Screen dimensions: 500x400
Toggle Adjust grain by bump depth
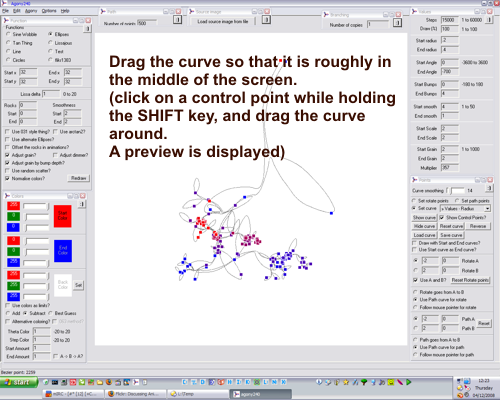pyautogui.click(x=7, y=163)
